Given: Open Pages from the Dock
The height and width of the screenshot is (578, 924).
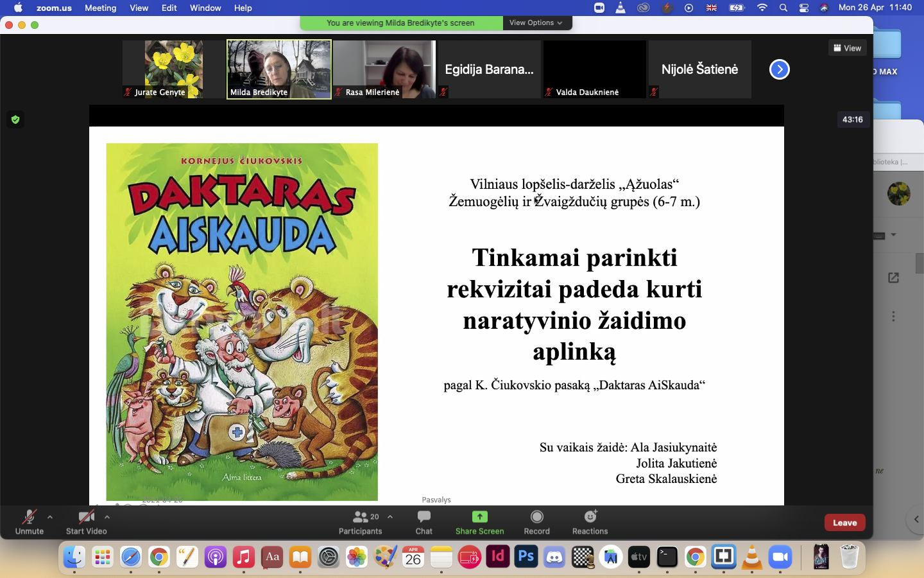Looking at the screenshot, I should click(187, 557).
